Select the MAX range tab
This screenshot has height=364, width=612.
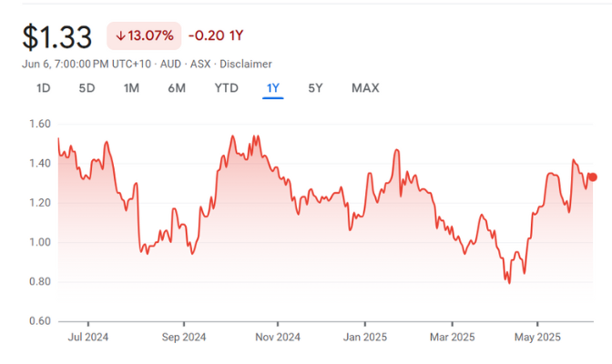tap(365, 88)
